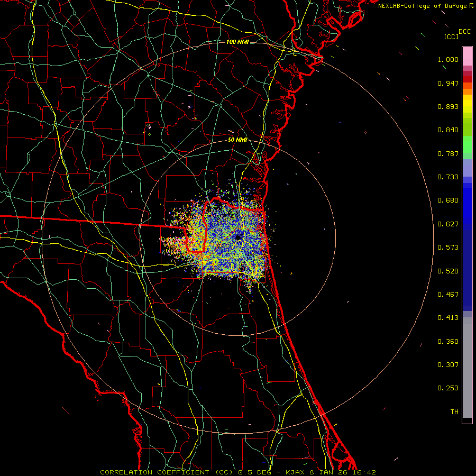The width and height of the screenshot is (476, 476).
Task: Click the 0.413 color scale value
Action: 448,318
